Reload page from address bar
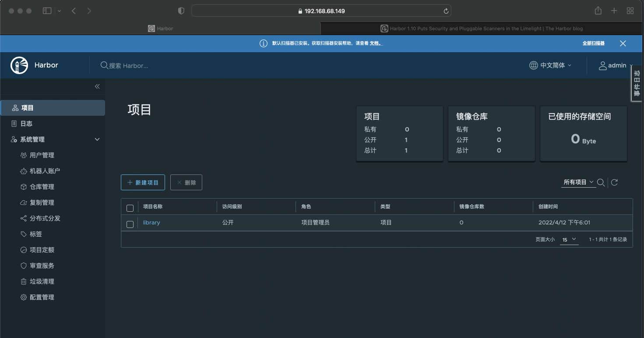Screen dimensions: 644x338 click(446, 11)
